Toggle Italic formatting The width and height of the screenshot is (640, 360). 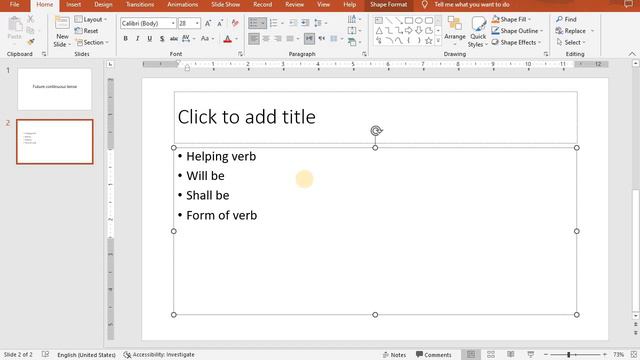coord(138,38)
